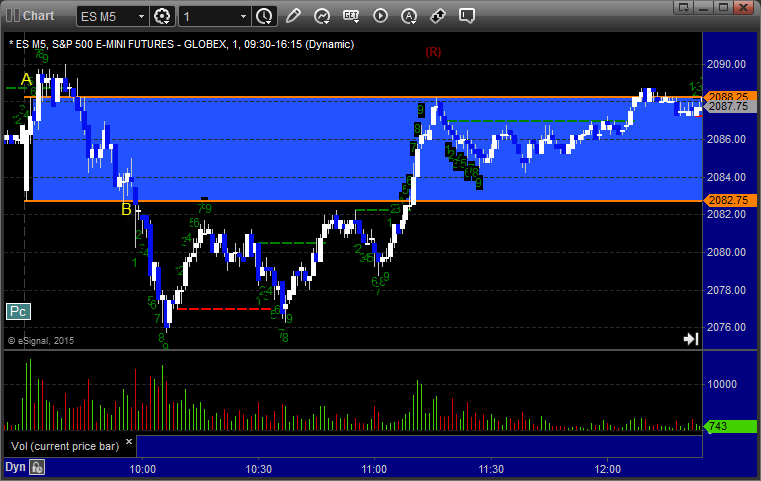Image resolution: width=761 pixels, height=481 pixels.
Task: Maximize the chart window
Action: tap(724, 7)
